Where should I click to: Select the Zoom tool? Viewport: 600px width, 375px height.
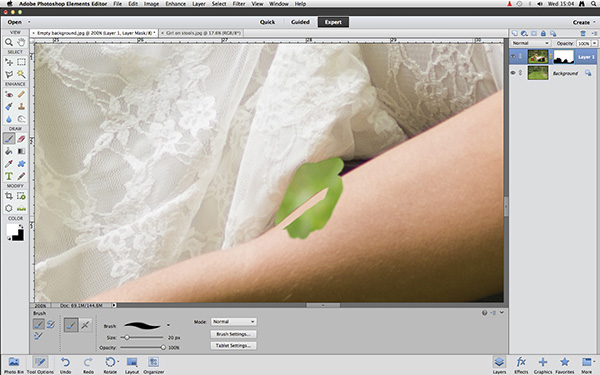(9, 42)
